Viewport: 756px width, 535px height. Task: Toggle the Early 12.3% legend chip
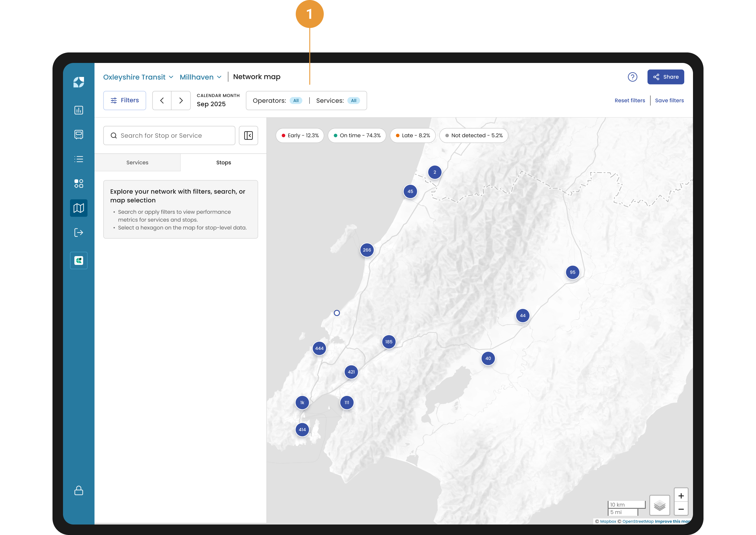[300, 135]
